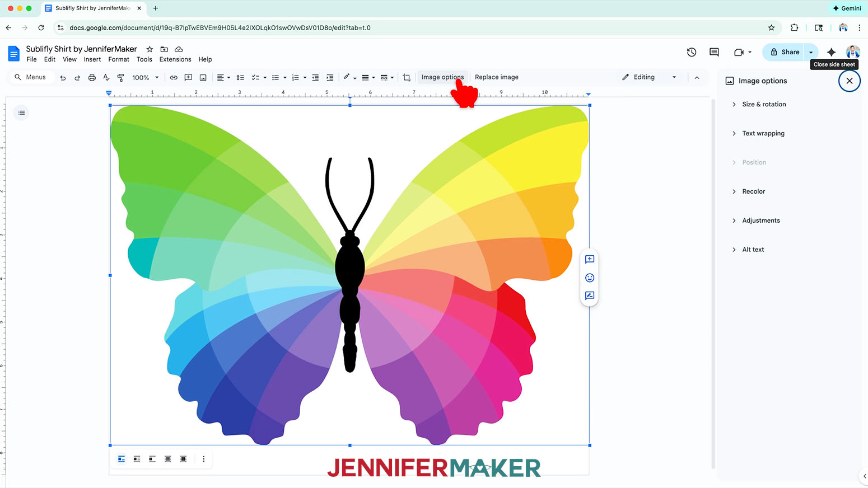Open Gemini sparkle icon beside Share
This screenshot has width=868, height=488.
(x=832, y=52)
